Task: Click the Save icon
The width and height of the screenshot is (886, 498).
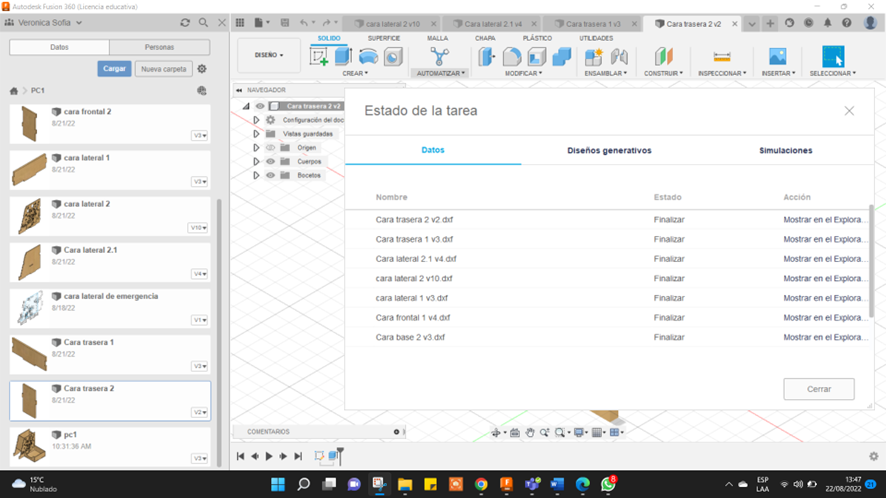Action: click(x=285, y=23)
